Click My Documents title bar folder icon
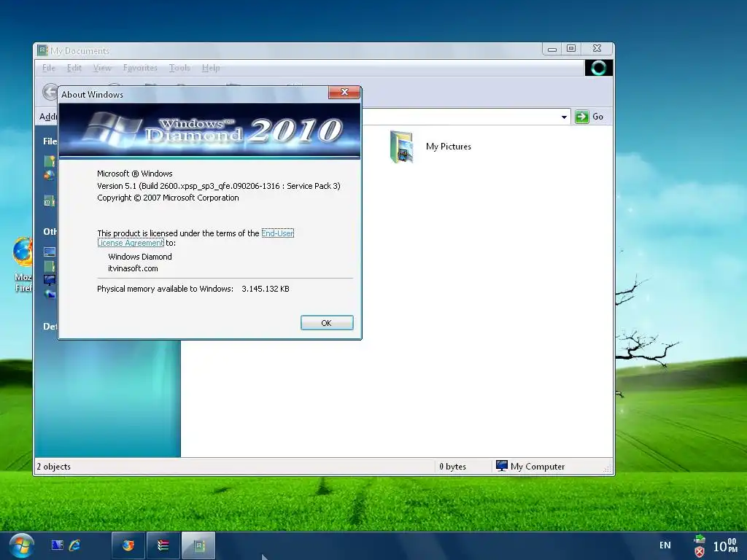The image size is (747, 560). click(42, 50)
